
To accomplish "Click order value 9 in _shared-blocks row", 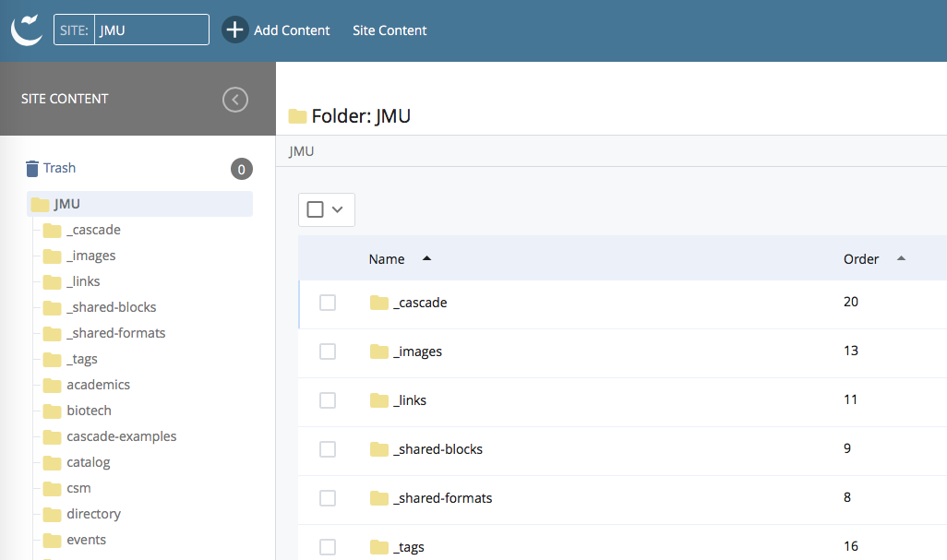I will coord(847,448).
